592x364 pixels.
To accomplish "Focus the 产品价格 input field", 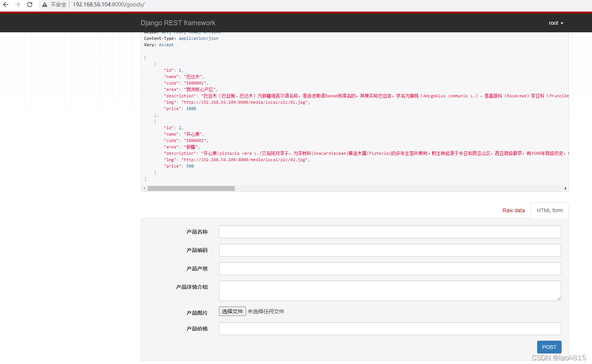I will 390,329.
